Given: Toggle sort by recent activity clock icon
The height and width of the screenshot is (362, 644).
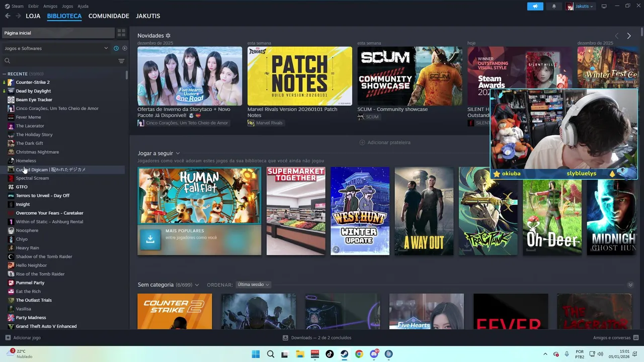Looking at the screenshot, I should pos(116,48).
